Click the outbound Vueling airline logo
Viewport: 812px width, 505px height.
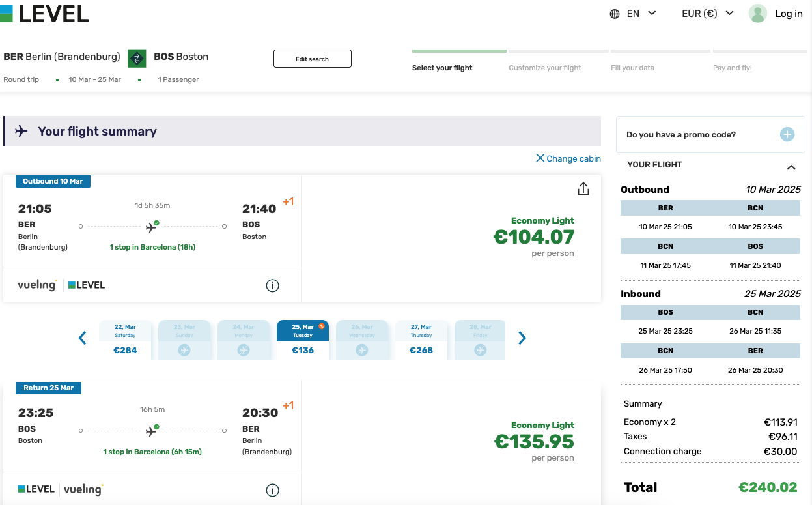[x=37, y=285]
